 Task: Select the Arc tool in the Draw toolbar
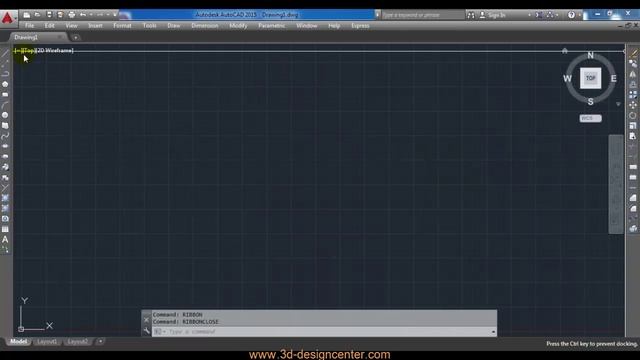(5, 105)
